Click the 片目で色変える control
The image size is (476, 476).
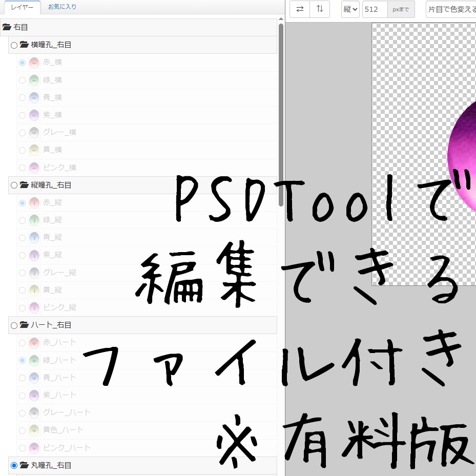pyautogui.click(x=451, y=9)
